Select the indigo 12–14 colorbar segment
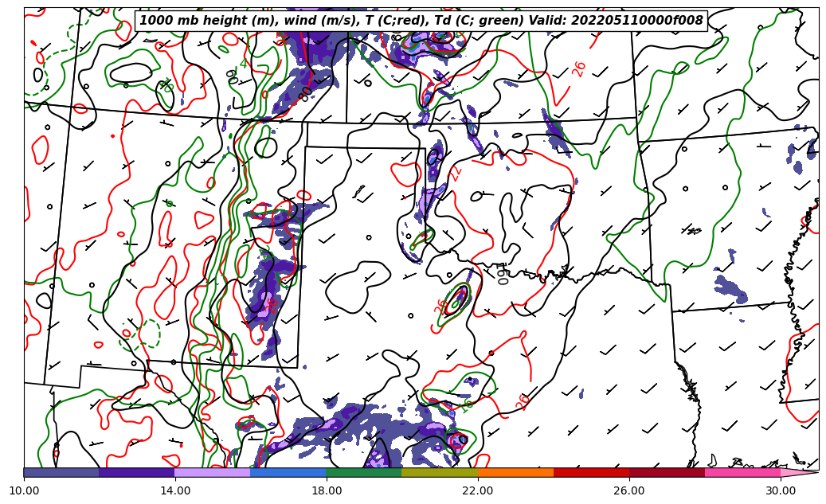 [137, 472]
